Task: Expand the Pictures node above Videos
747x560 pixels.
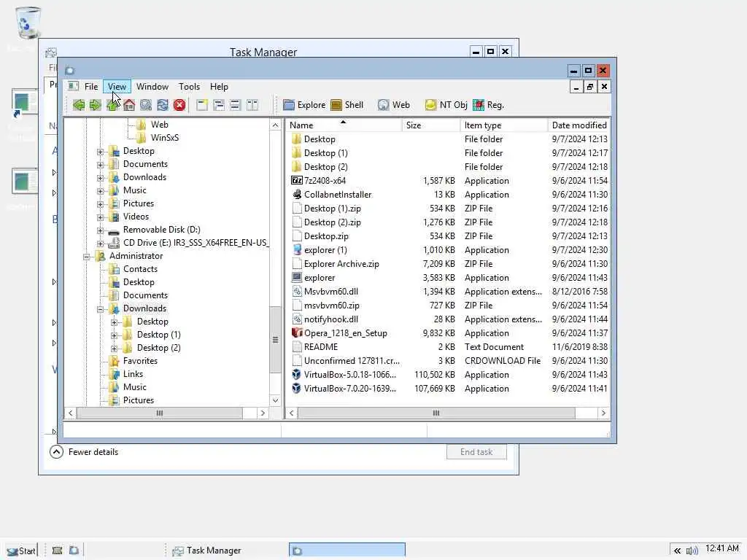Action: point(100,204)
